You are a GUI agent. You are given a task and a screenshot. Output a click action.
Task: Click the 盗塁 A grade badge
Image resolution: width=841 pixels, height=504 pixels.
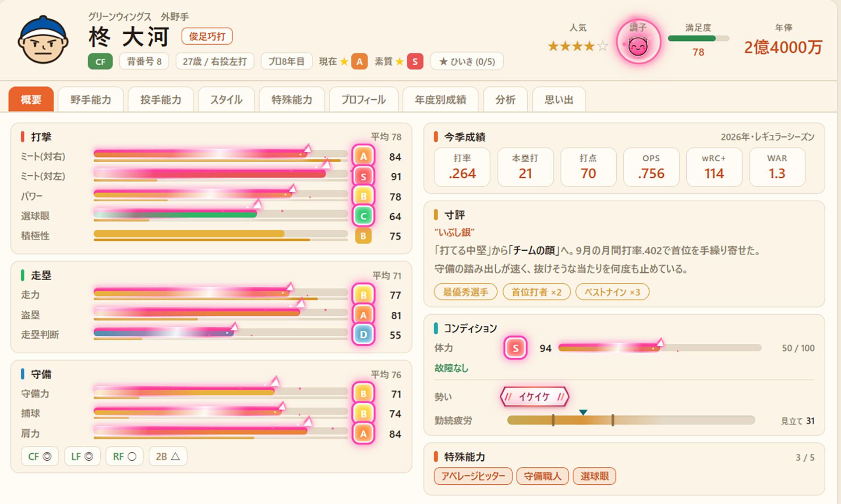coord(363,315)
